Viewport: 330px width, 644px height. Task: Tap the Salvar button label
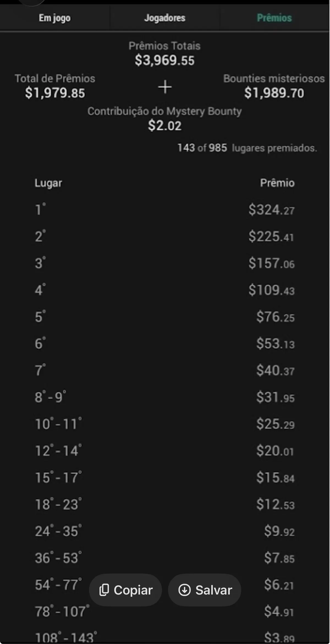tap(214, 590)
